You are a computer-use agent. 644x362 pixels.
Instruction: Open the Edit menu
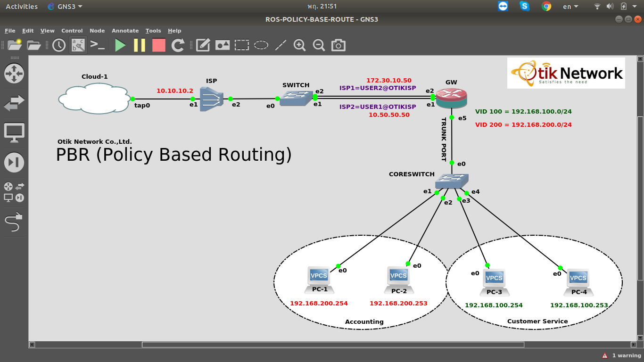[28, 31]
